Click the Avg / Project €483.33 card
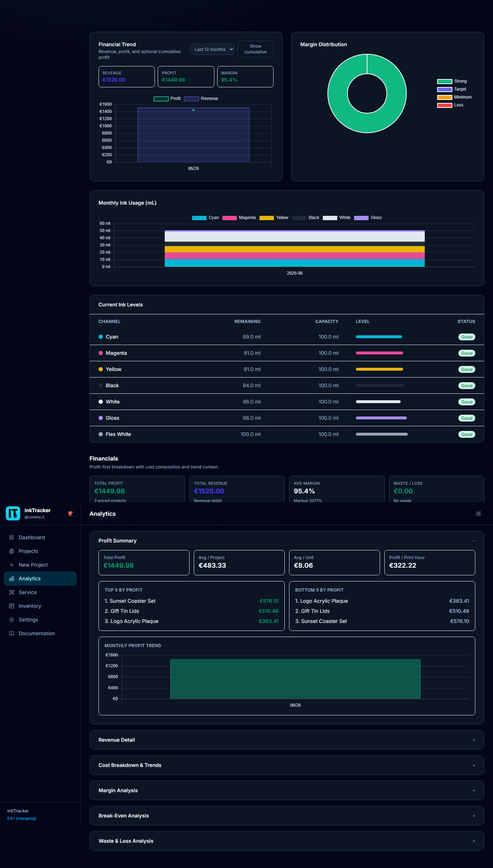The width and height of the screenshot is (493, 868). tap(239, 563)
